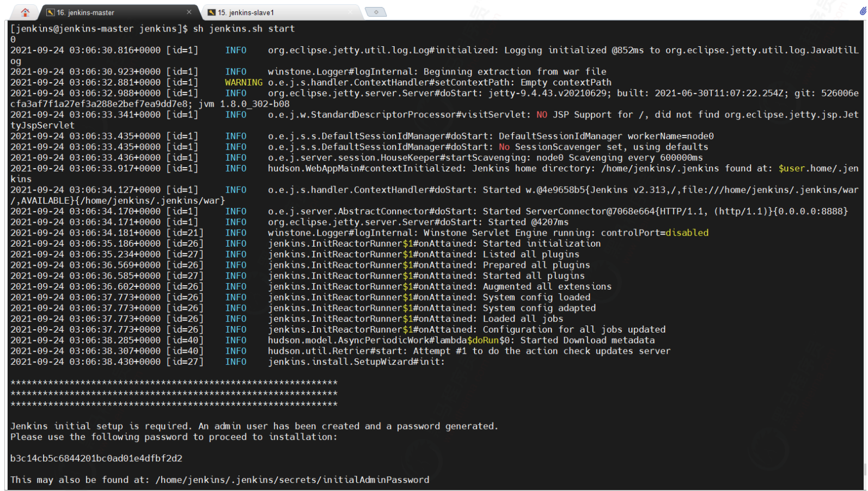Click 'Listed all plugins' log message
Screen dimensions: 868x491
click(x=531, y=254)
